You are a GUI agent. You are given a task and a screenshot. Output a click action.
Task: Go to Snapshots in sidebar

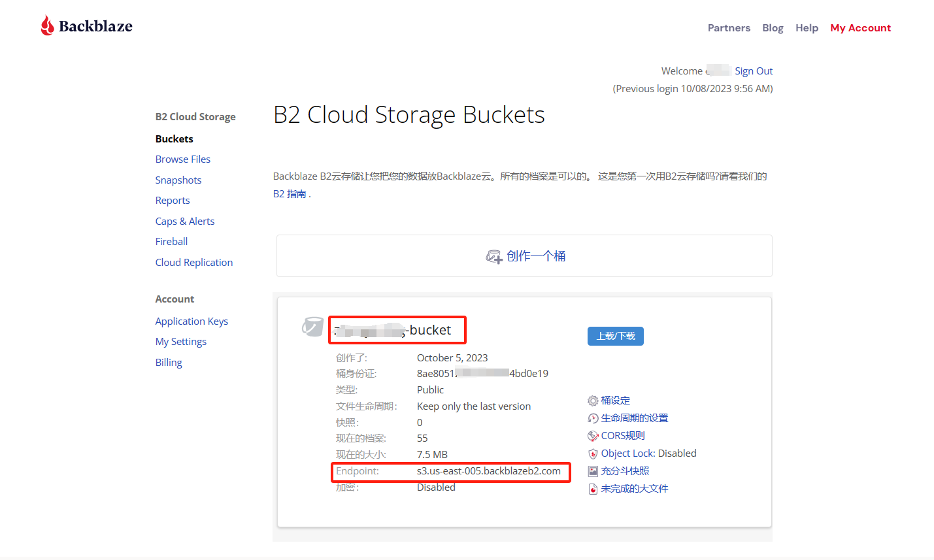178,180
